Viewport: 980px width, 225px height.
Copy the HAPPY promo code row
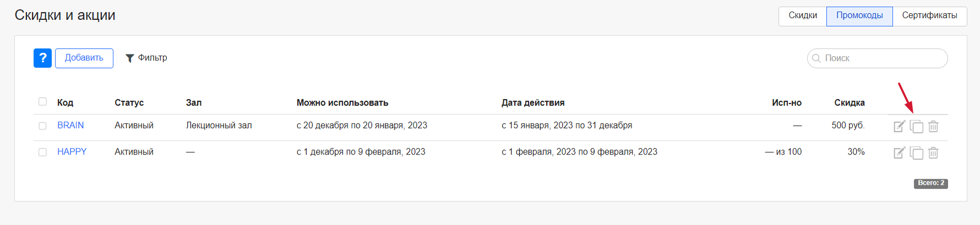click(916, 153)
